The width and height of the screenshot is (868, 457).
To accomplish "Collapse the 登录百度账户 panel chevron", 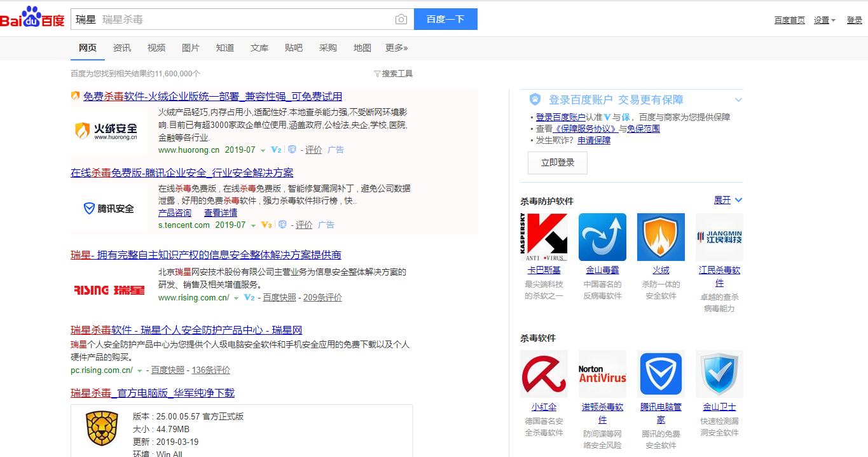I will pos(738,100).
